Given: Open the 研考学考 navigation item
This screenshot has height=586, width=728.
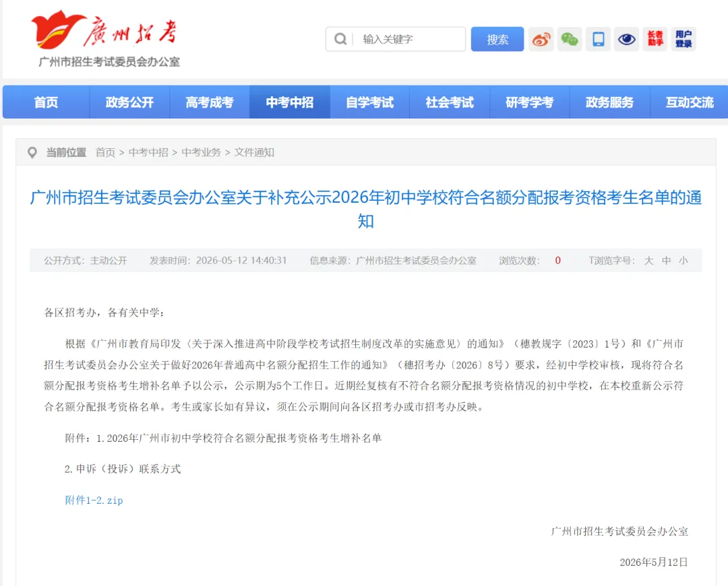Looking at the screenshot, I should 530,102.
